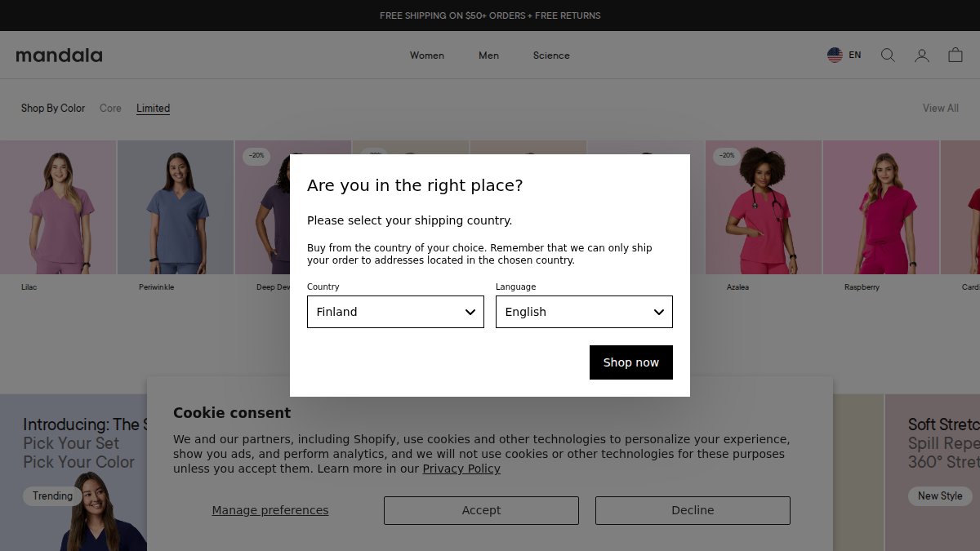Click the free shipping announcement bar text
This screenshot has width=980, height=551.
[490, 16]
